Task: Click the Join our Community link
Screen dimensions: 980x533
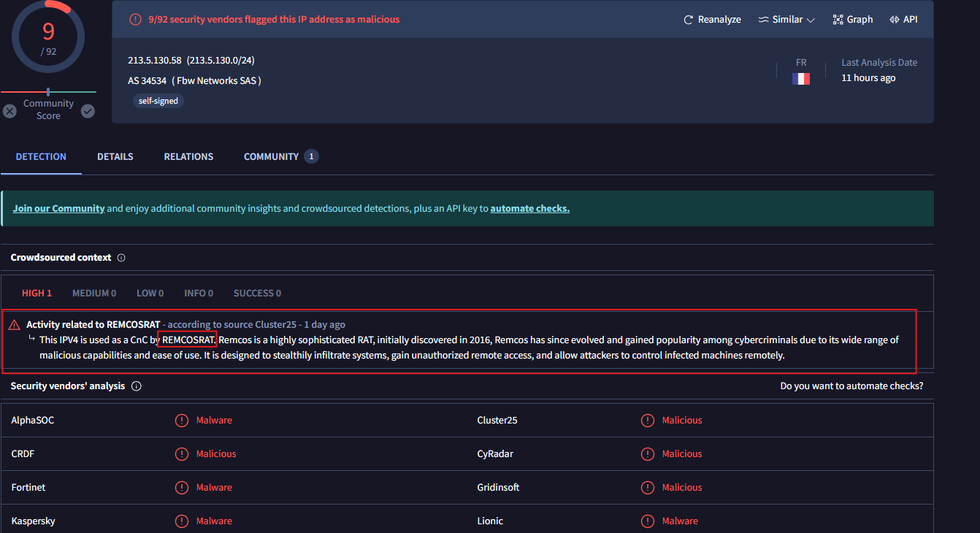Action: [58, 208]
